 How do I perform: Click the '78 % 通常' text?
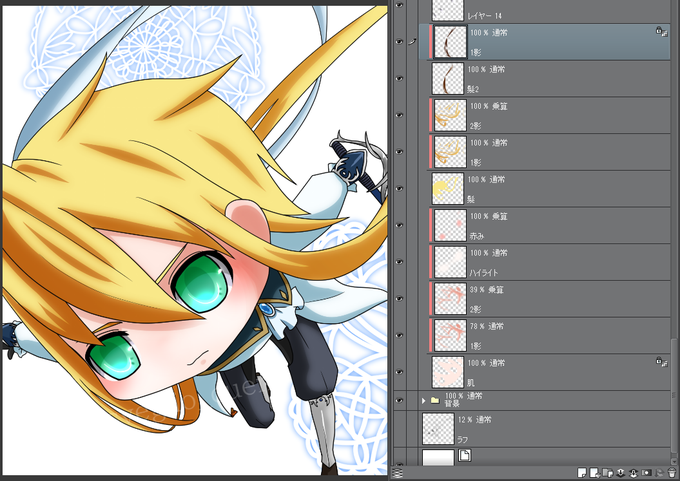click(x=487, y=326)
